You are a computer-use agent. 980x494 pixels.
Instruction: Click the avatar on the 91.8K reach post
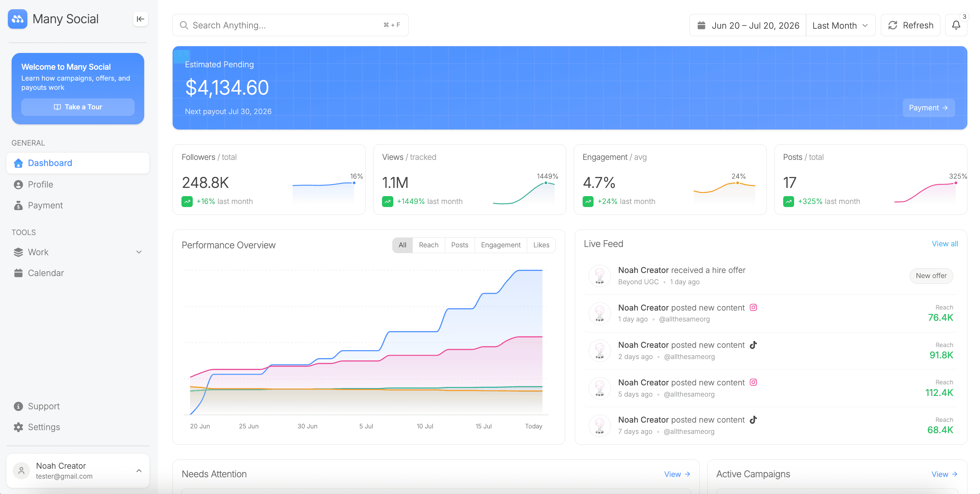click(x=600, y=351)
